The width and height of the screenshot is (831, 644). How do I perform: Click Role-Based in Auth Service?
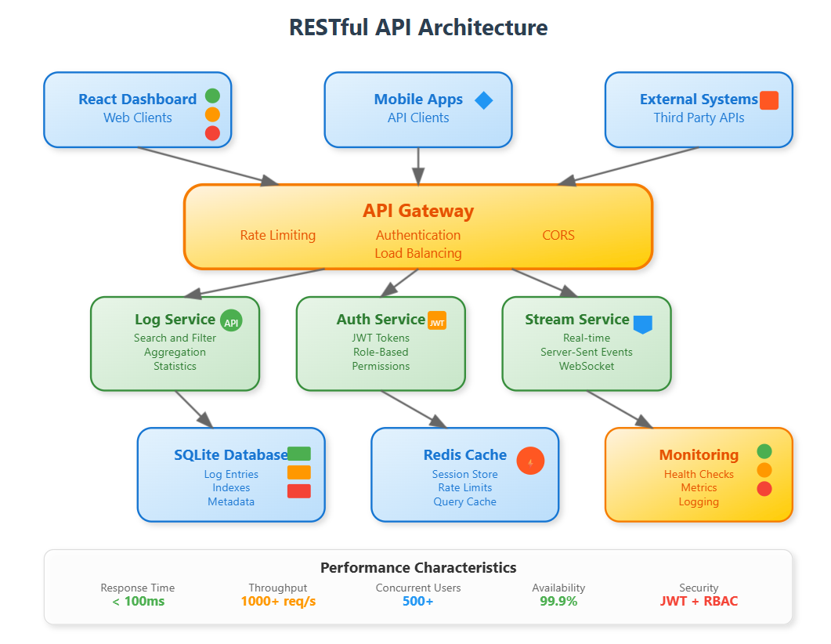point(381,352)
